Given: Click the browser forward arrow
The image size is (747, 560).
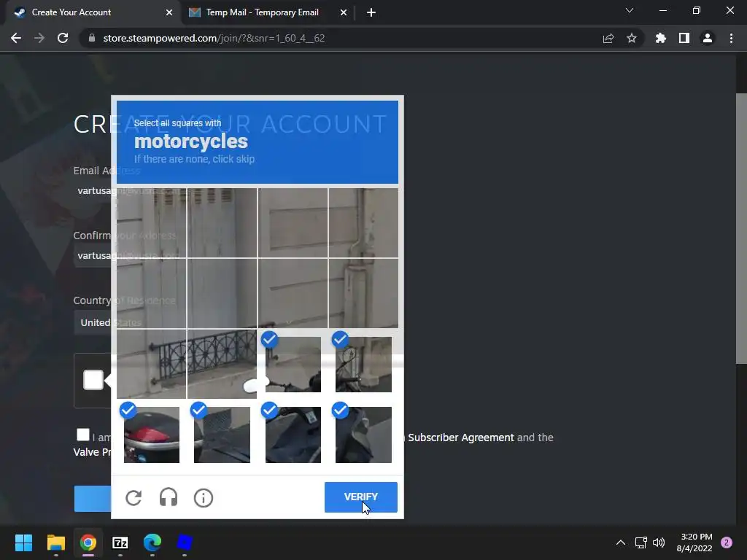Looking at the screenshot, I should (x=39, y=38).
